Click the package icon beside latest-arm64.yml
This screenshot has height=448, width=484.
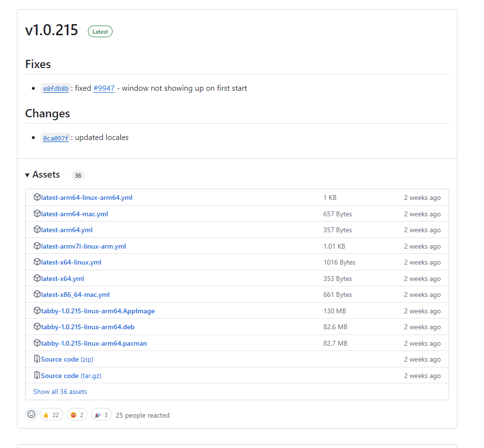coord(37,230)
